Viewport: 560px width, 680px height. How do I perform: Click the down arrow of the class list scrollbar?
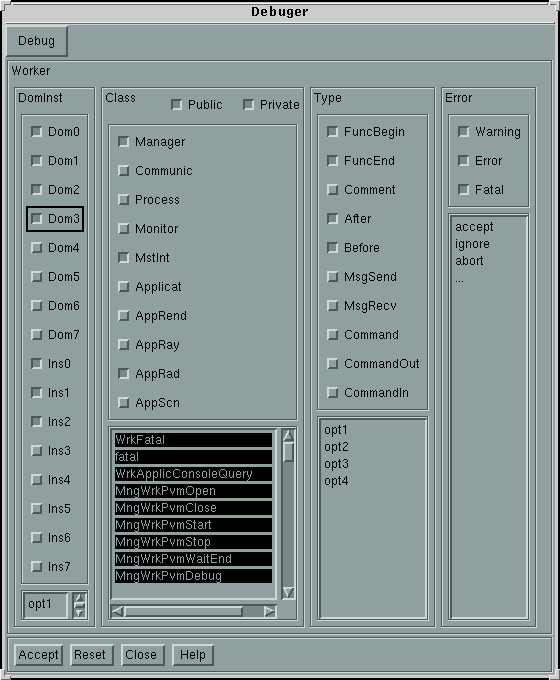click(288, 592)
